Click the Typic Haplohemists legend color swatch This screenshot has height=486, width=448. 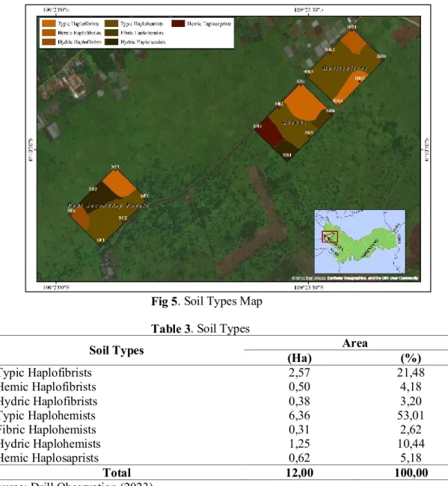click(x=111, y=24)
